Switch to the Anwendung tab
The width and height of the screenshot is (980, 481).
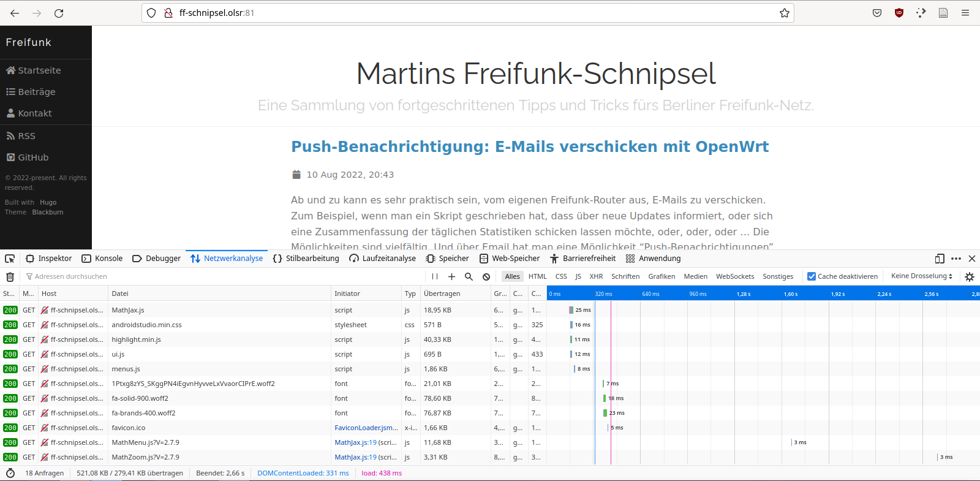653,259
